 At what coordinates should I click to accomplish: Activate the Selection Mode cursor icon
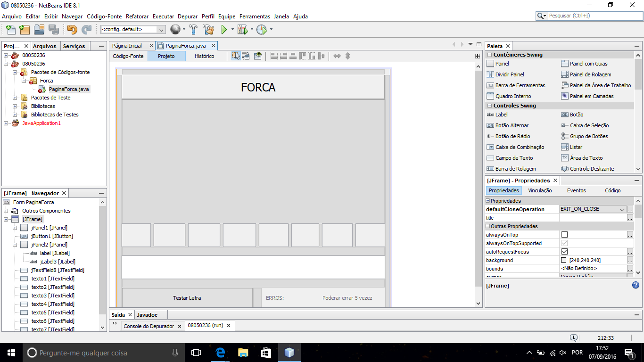tap(235, 56)
